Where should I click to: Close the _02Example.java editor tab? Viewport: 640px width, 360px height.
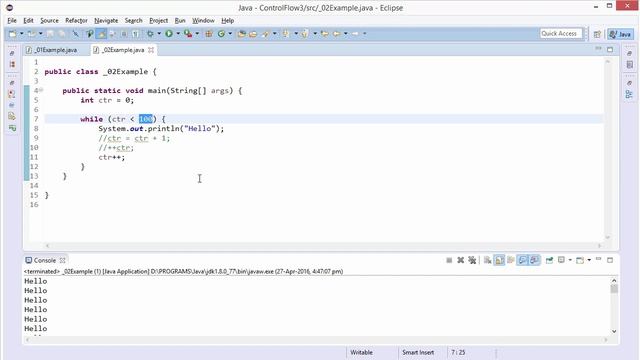151,50
